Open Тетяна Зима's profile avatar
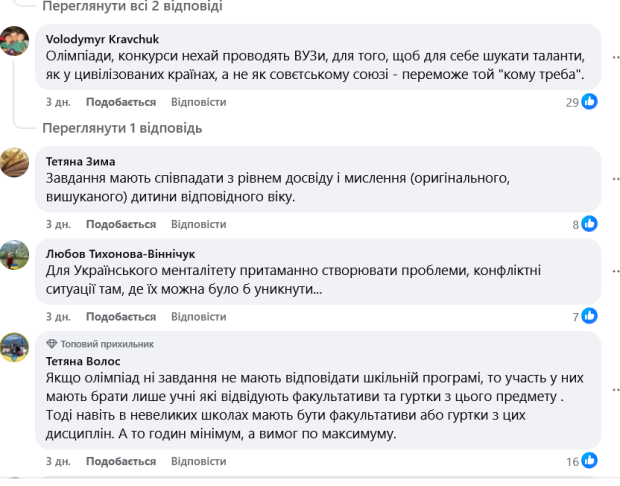This screenshot has height=486, width=620. (14, 161)
